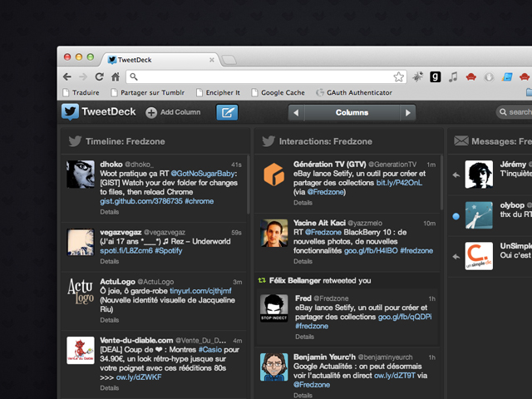This screenshot has height=399, width=532.
Task: Open the goo.gl/fb/qQDPi link
Action: click(x=405, y=317)
